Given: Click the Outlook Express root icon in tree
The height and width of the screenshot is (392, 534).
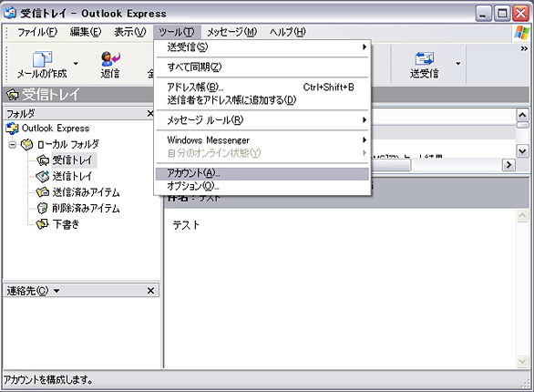Looking at the screenshot, I should [12, 128].
